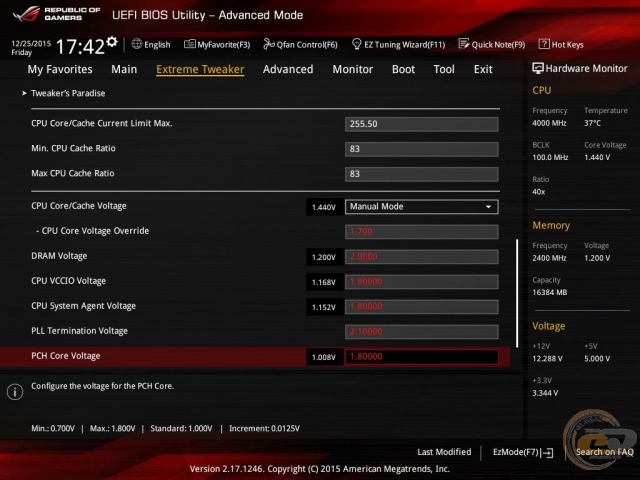Click the 12/25/2015 date text
The width and height of the screenshot is (640, 480).
[x=31, y=43]
